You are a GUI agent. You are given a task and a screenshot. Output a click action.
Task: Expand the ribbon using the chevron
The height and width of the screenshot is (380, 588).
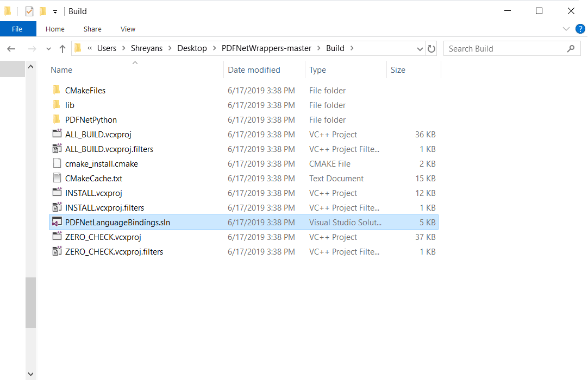pos(566,29)
